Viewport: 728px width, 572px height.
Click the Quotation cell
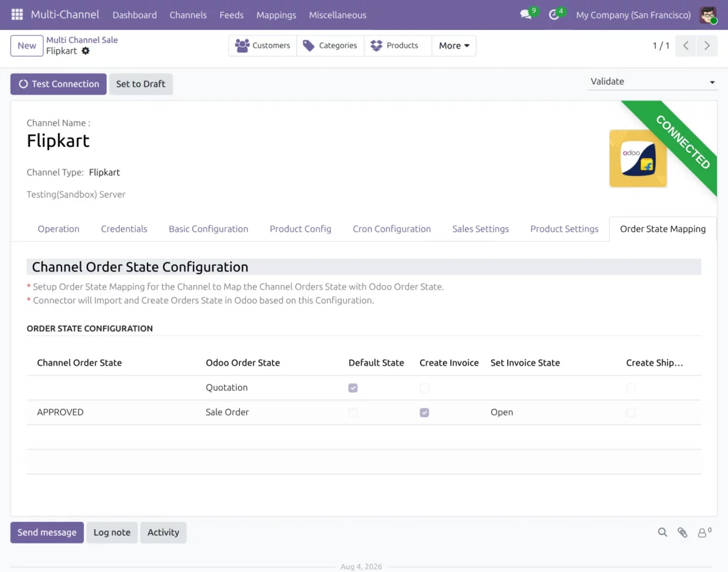[227, 387]
